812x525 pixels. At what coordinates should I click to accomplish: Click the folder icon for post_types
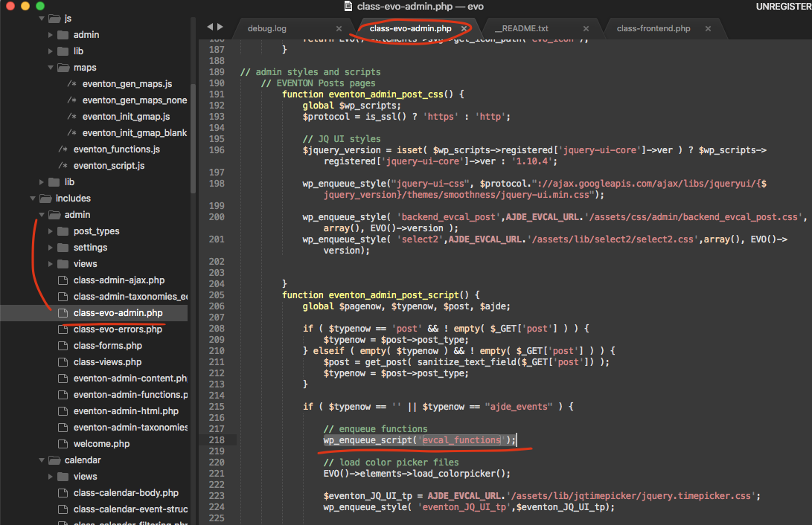pos(63,231)
